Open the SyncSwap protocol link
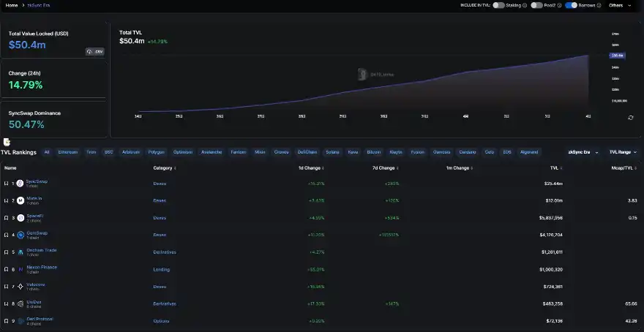This screenshot has width=644, height=332. pyautogui.click(x=37, y=181)
